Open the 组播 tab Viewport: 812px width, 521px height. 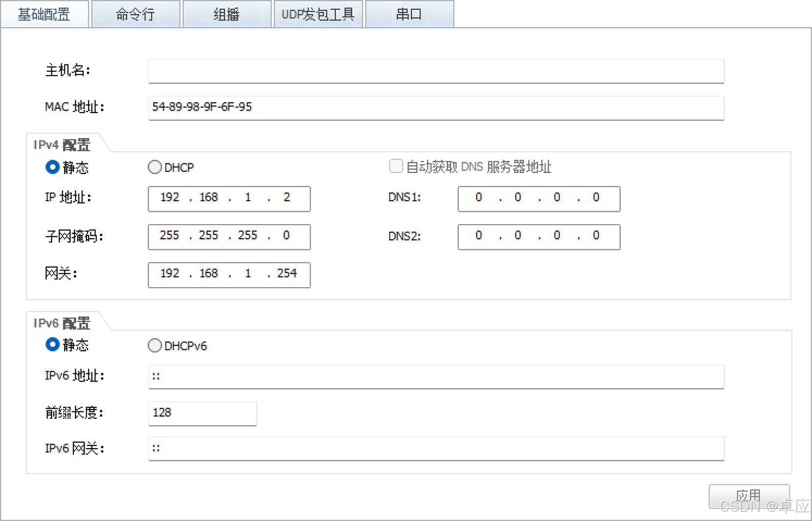[x=227, y=14]
